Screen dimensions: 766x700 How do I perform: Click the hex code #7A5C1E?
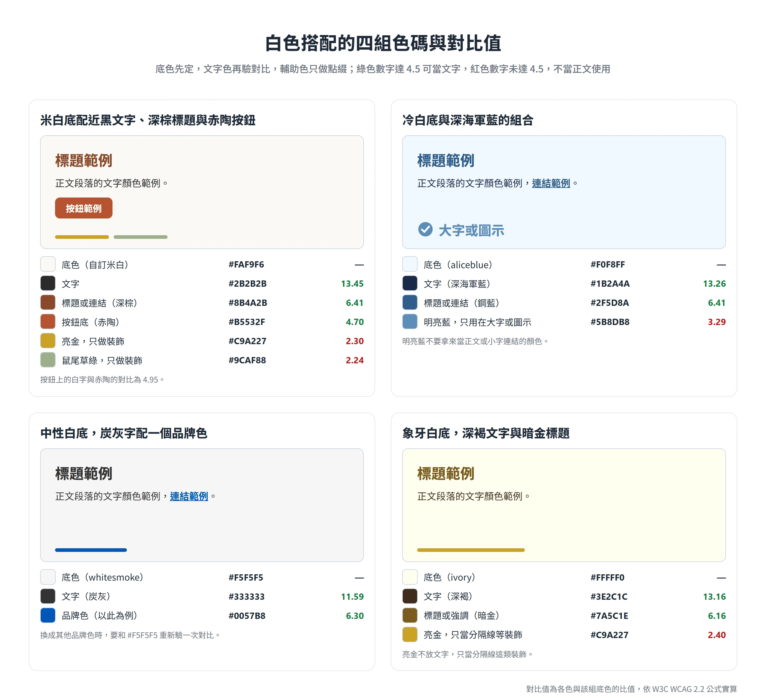610,616
